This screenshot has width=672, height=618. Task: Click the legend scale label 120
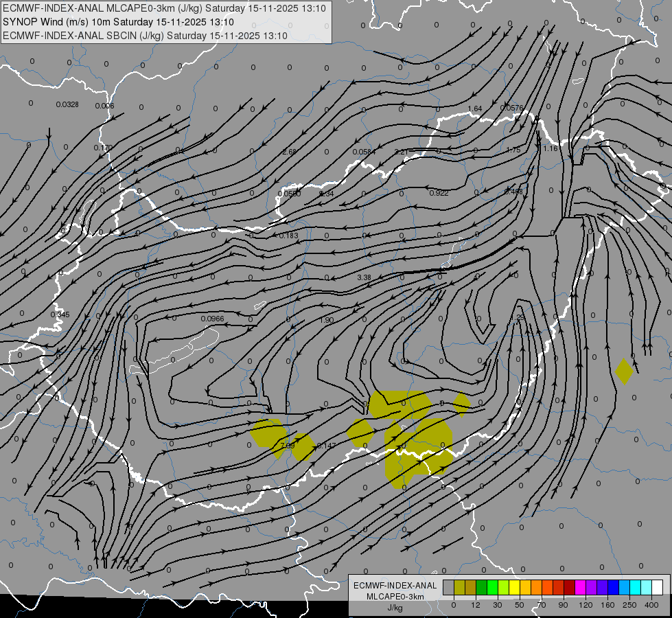586,605
